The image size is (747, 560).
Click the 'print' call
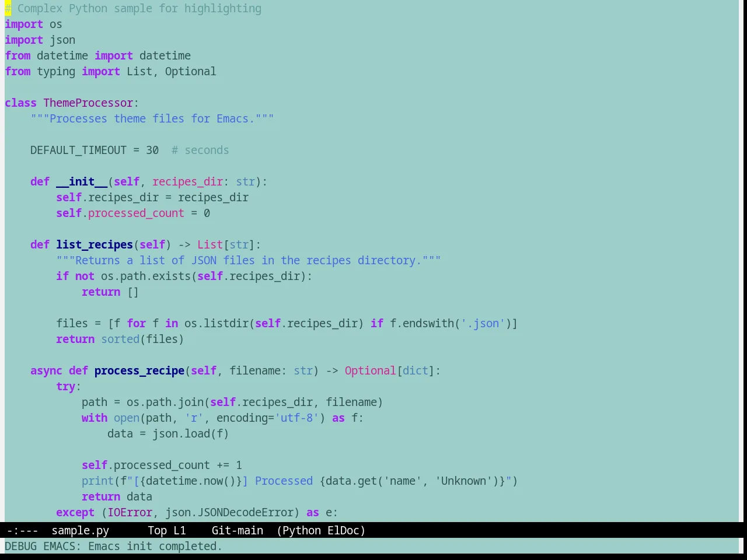pos(97,481)
